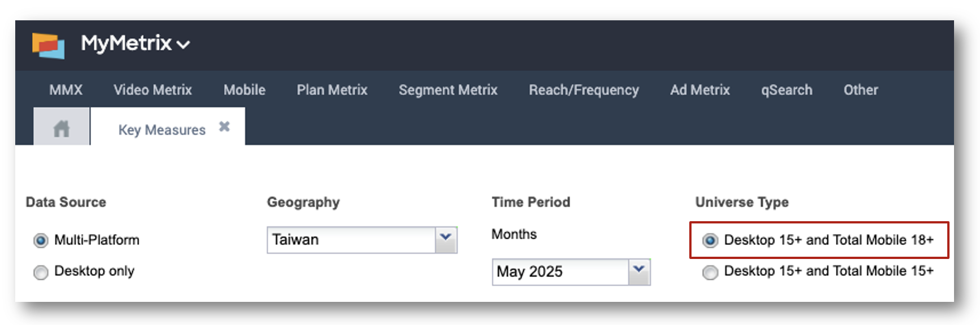Open the Other menu
This screenshot has width=980, height=325.
[861, 90]
